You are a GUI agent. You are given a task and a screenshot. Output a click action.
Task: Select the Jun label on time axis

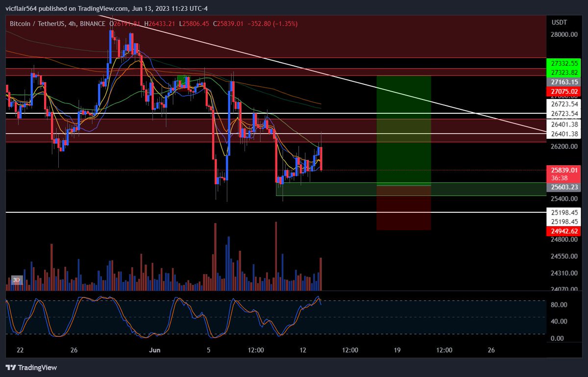(x=155, y=350)
